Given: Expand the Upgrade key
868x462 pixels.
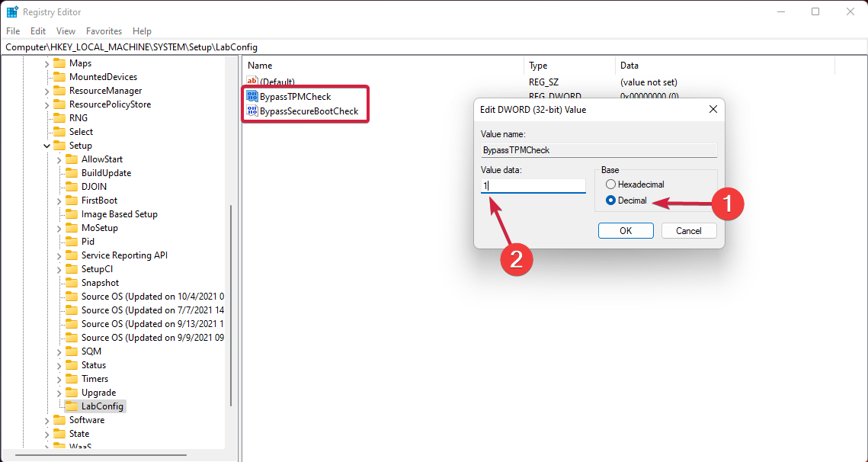Looking at the screenshot, I should pos(59,393).
